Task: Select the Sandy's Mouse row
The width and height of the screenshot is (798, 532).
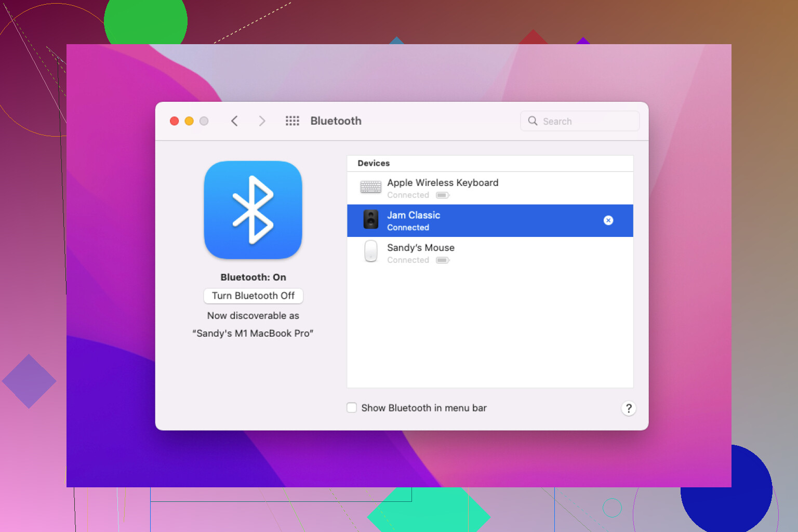Action: [490, 253]
